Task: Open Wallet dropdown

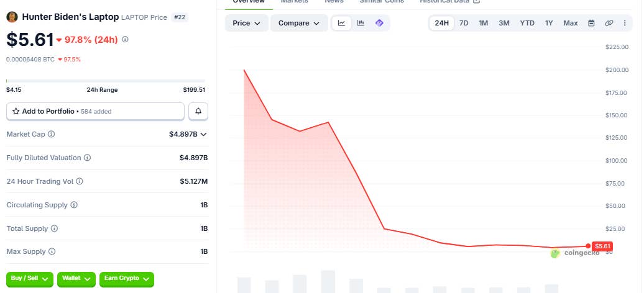Action: point(76,279)
